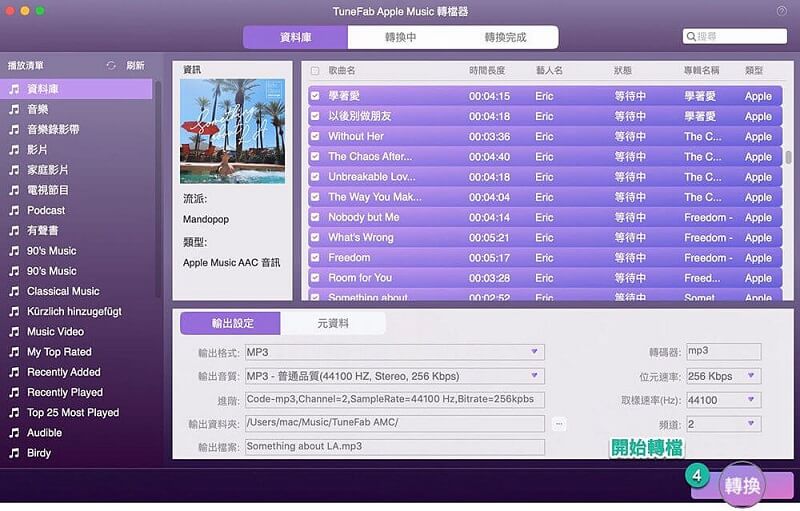Screen dimensions: 800x511
Task: Click the help question mark icon
Action: point(781,11)
